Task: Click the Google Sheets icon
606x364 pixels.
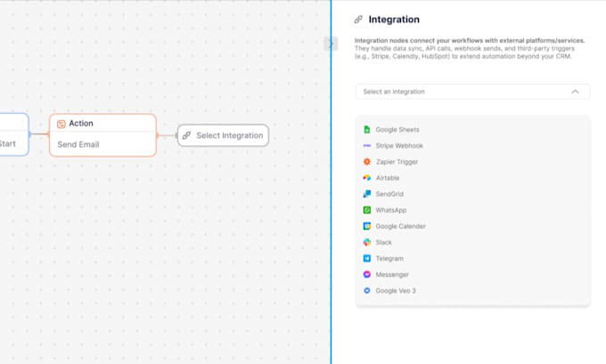Action: 366,130
